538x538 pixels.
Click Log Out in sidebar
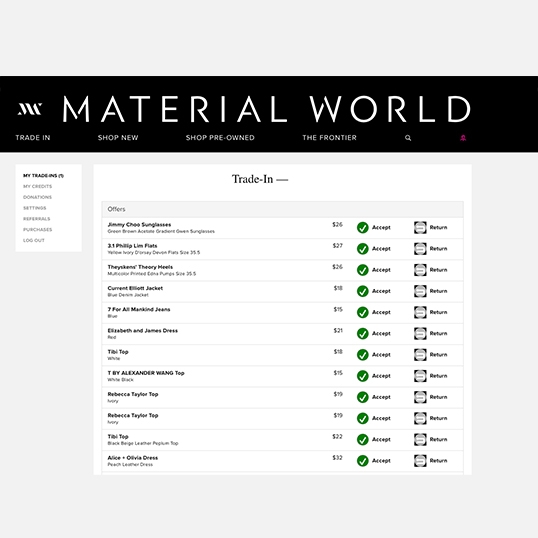click(x=34, y=241)
